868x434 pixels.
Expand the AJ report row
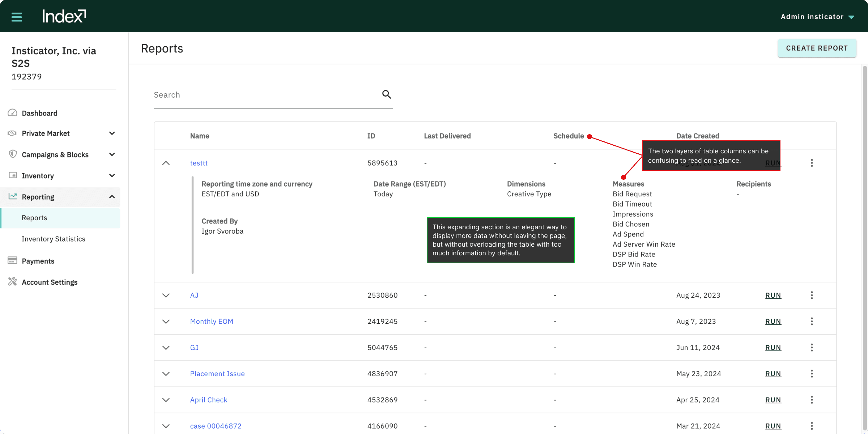[x=166, y=295]
